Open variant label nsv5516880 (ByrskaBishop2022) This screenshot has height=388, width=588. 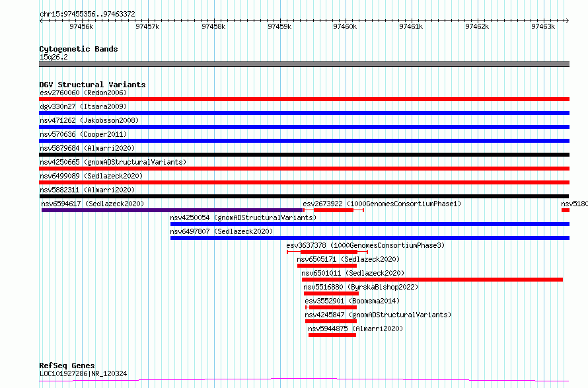tap(361, 287)
